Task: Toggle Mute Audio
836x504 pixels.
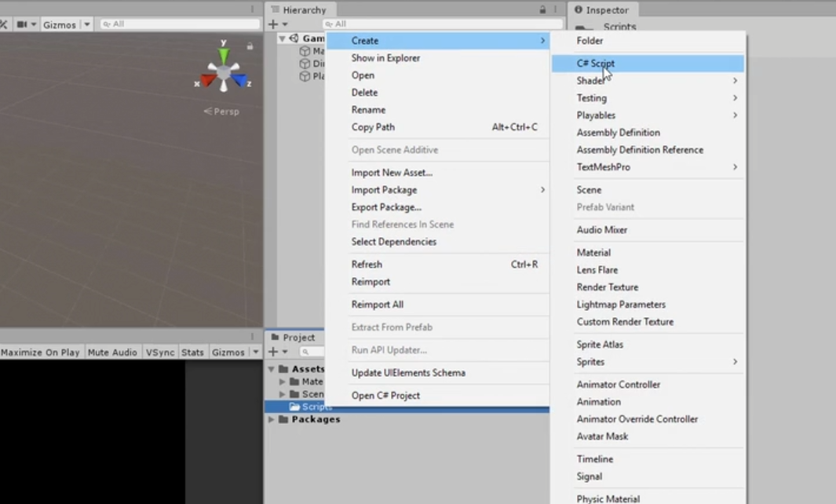Action: (112, 352)
